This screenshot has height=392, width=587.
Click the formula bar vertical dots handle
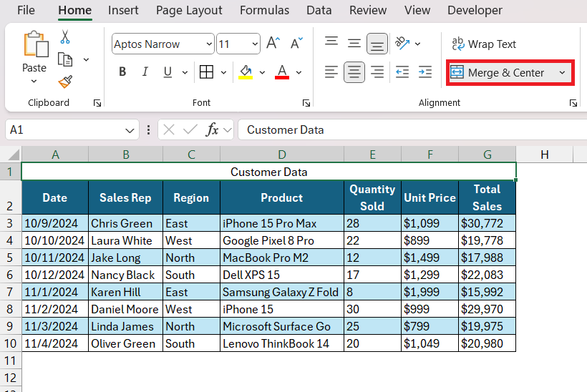coord(149,129)
